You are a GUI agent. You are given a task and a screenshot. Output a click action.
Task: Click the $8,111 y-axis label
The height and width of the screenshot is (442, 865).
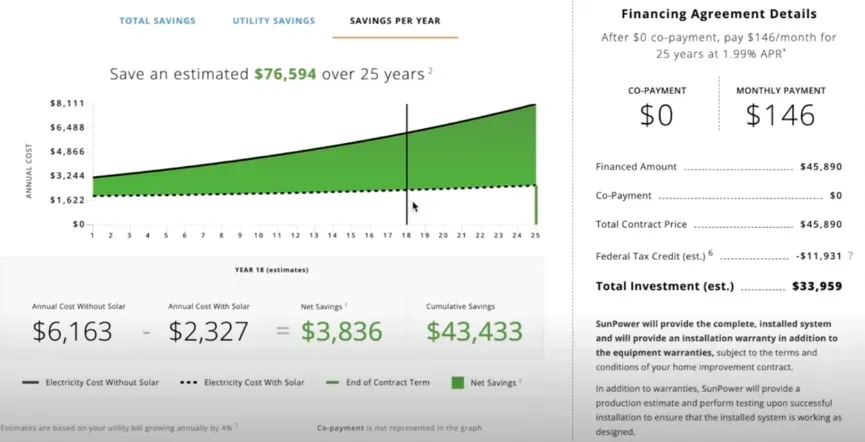tap(67, 104)
